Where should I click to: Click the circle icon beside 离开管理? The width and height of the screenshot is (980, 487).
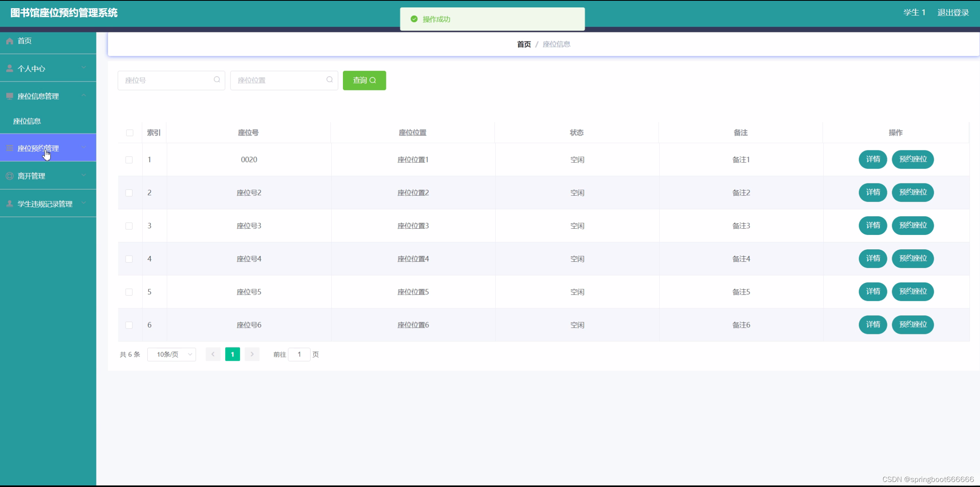pos(10,176)
